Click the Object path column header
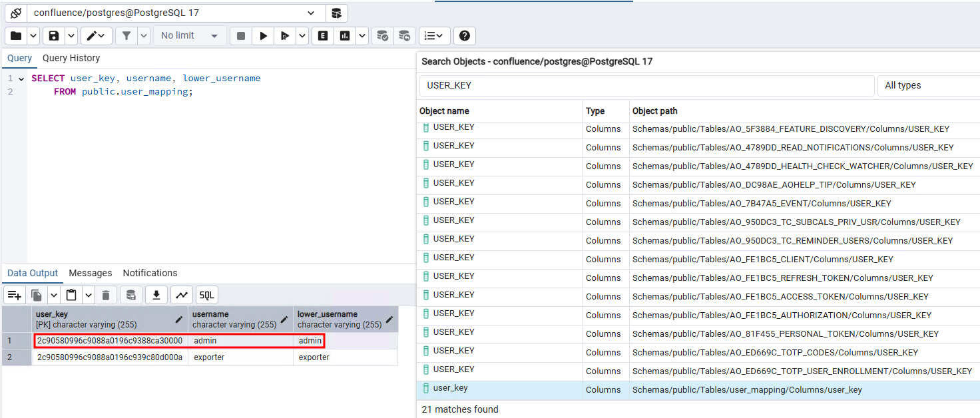Viewport: 980px width, 418px height. tap(805, 111)
